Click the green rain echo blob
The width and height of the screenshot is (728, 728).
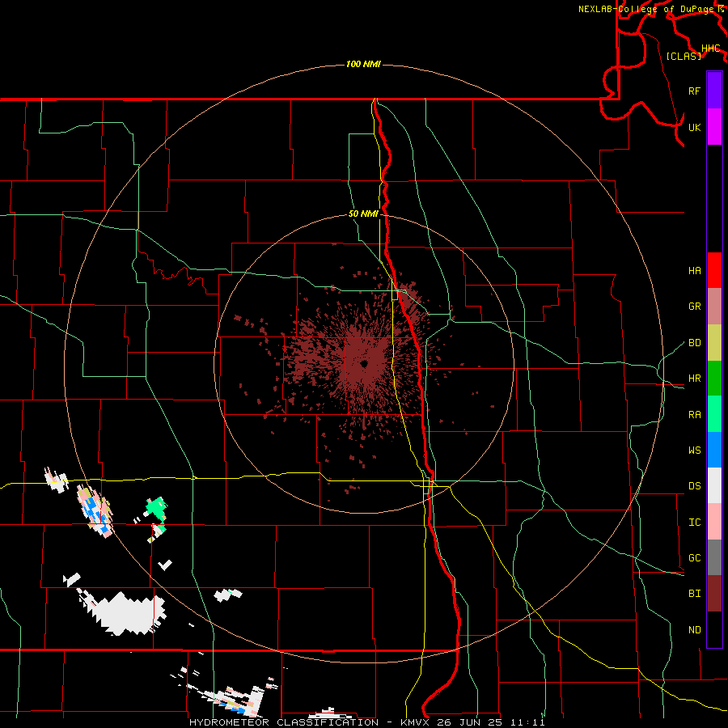[156, 508]
